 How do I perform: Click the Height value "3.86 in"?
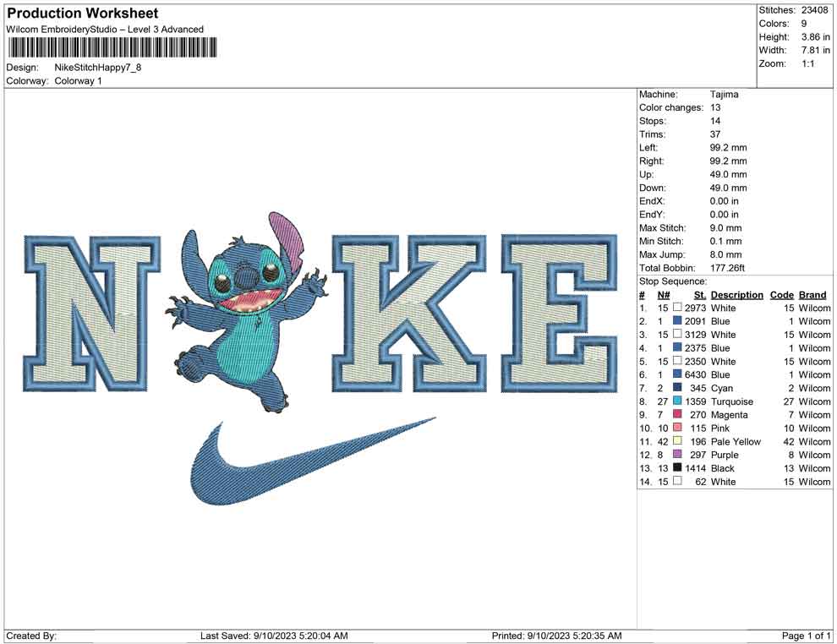pyautogui.click(x=815, y=37)
